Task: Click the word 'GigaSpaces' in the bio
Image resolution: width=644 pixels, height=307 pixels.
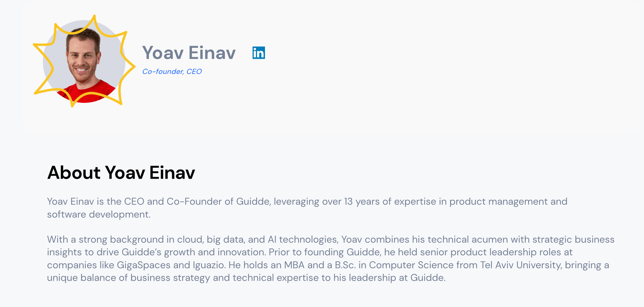Action: point(144,265)
